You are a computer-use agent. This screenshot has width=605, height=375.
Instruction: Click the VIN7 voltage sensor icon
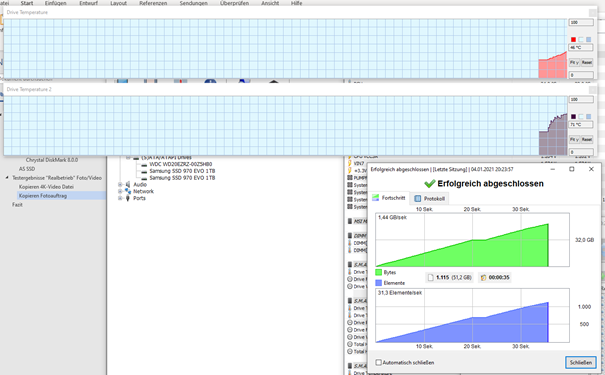point(350,164)
